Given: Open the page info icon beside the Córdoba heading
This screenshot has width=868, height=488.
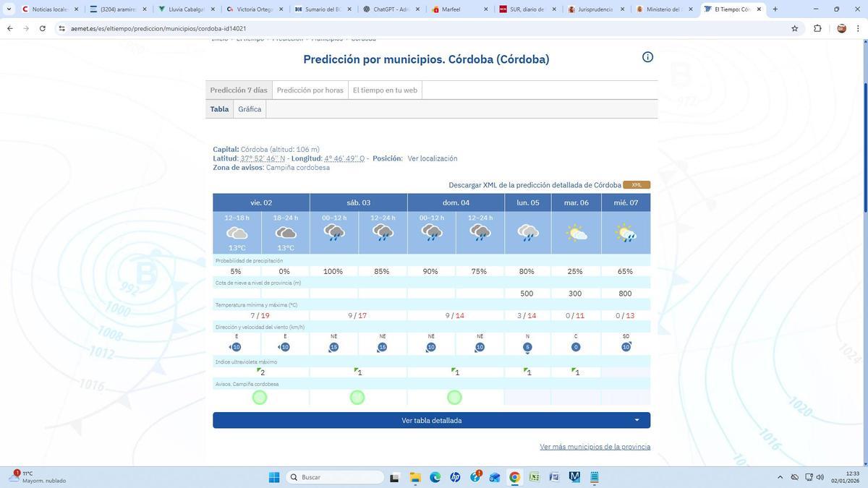Looking at the screenshot, I should point(647,56).
